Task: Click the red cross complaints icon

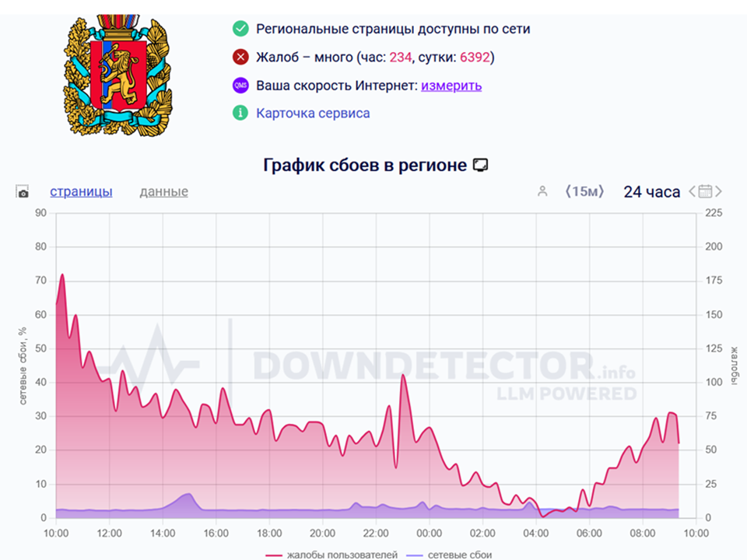Action: pos(240,57)
